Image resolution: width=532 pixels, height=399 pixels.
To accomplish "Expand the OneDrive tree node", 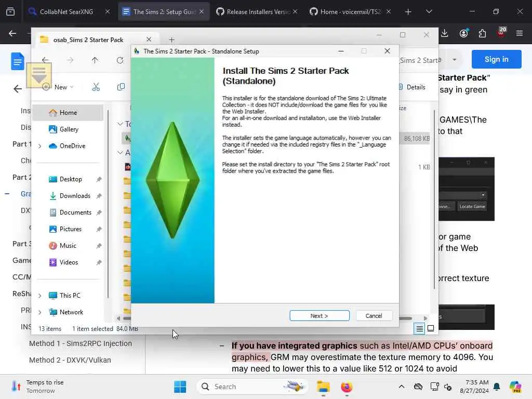I will [39, 146].
